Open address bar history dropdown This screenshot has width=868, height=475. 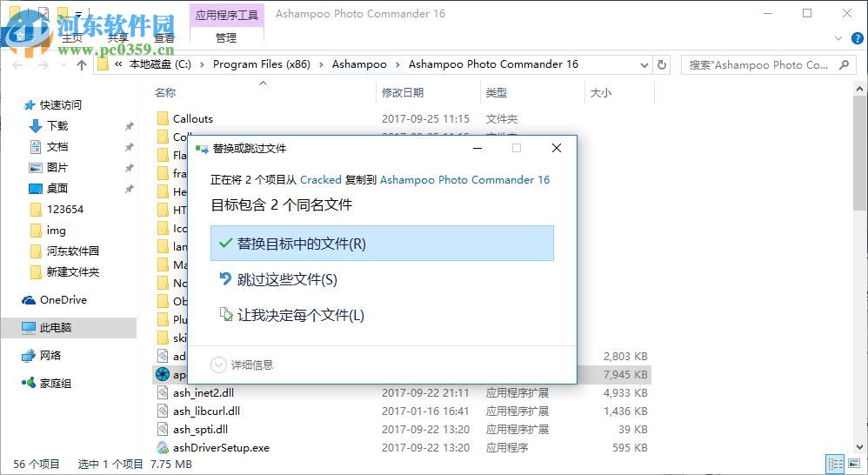644,64
